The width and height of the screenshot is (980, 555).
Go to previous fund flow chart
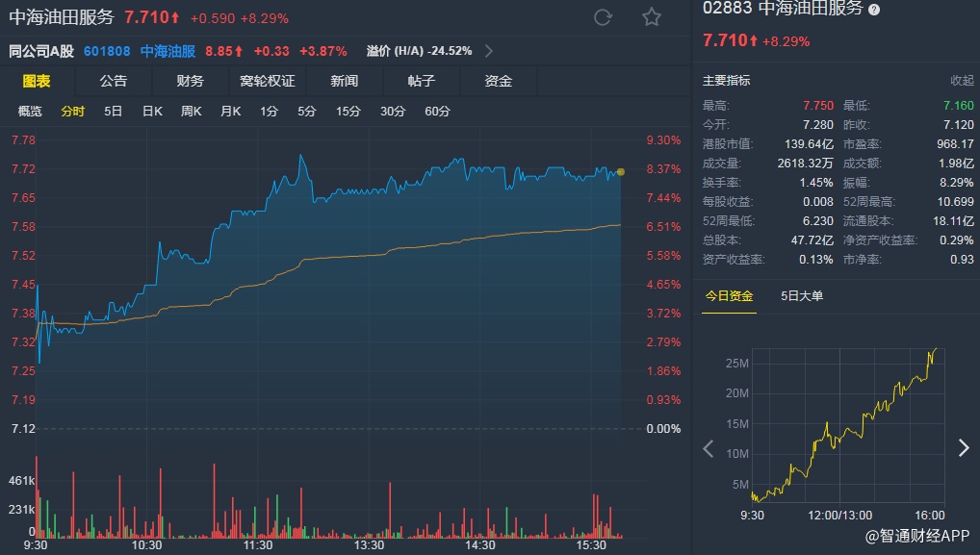[x=709, y=447]
